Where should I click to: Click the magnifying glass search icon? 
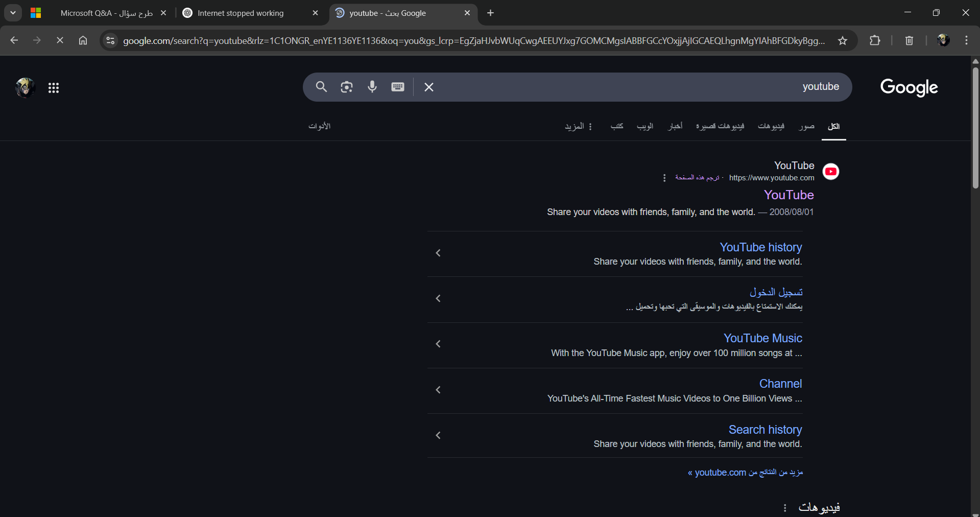click(x=321, y=87)
